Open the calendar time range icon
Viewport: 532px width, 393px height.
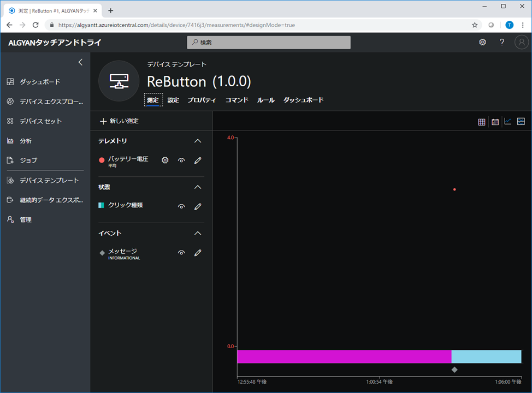[x=495, y=122]
